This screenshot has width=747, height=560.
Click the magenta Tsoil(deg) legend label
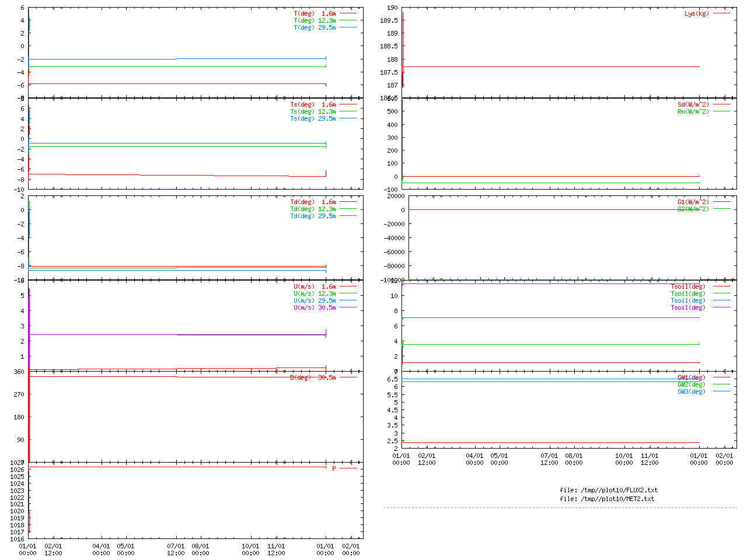688,307
